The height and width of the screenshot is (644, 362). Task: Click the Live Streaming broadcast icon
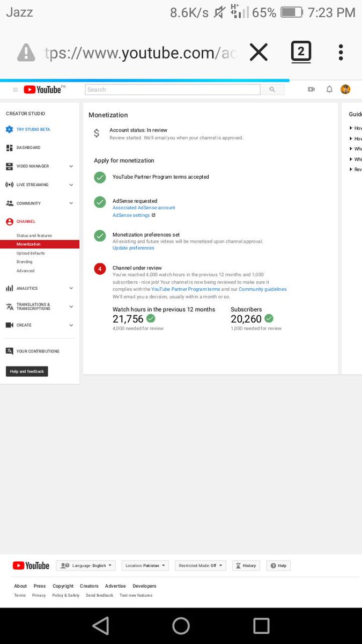click(x=9, y=185)
